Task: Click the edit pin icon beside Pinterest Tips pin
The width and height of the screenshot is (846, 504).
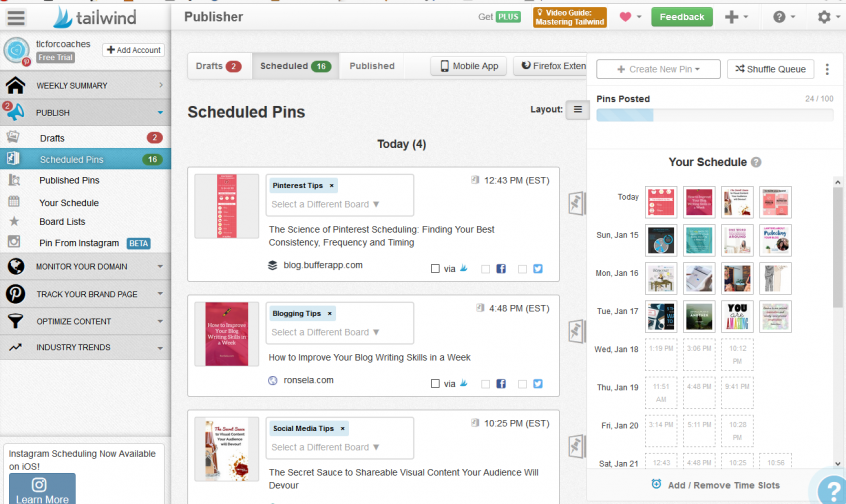Action: (x=576, y=203)
